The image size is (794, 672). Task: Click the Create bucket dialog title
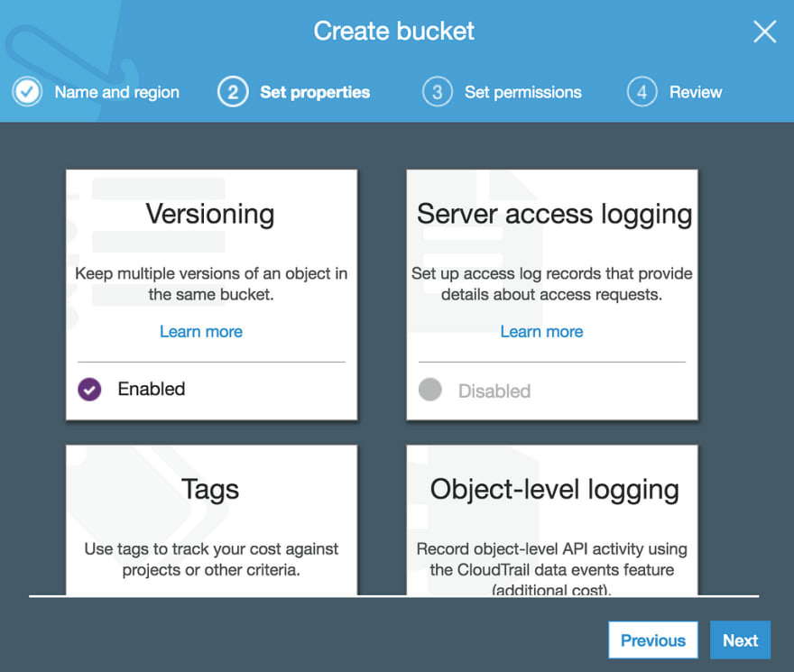[394, 31]
